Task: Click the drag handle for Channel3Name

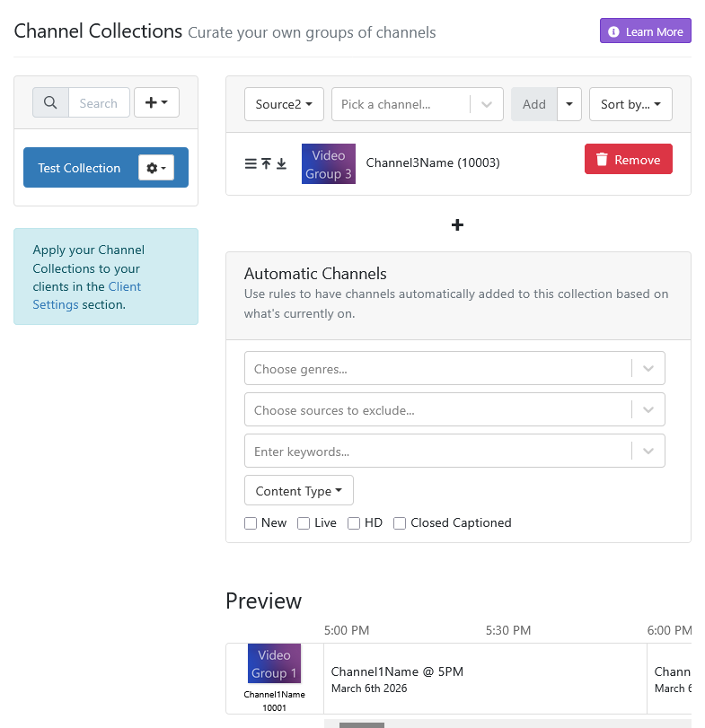Action: [x=251, y=163]
